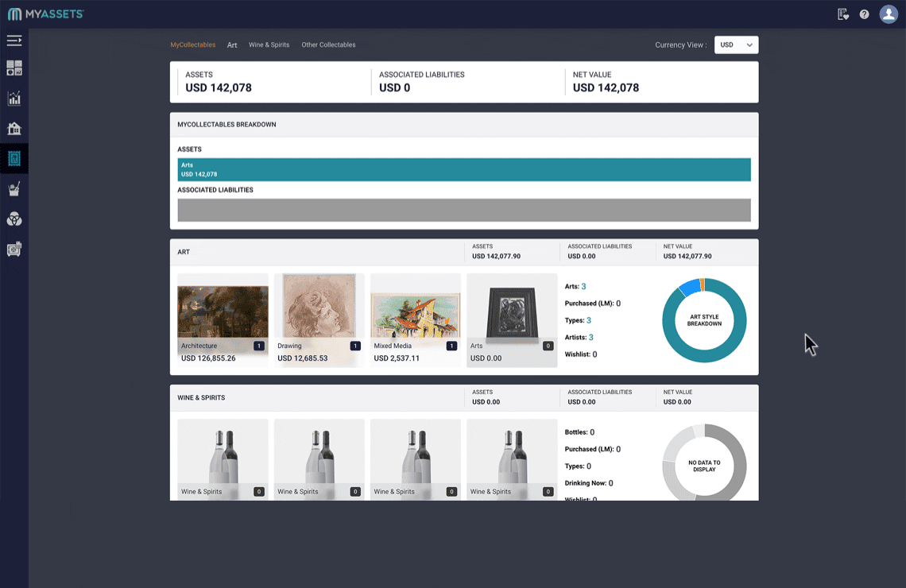
Task: Click the MYCOLLECTABLES BREAKDOWN heading
Action: (226, 125)
